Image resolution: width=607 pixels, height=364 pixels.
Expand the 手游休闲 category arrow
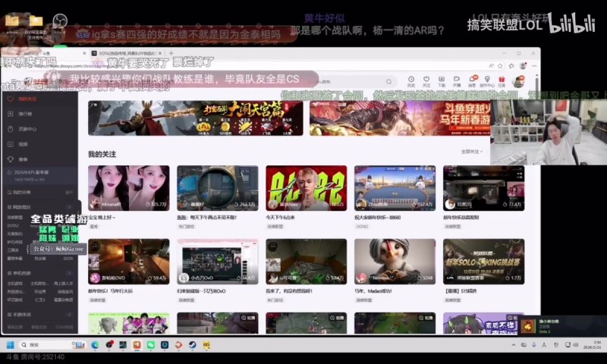(x=70, y=315)
